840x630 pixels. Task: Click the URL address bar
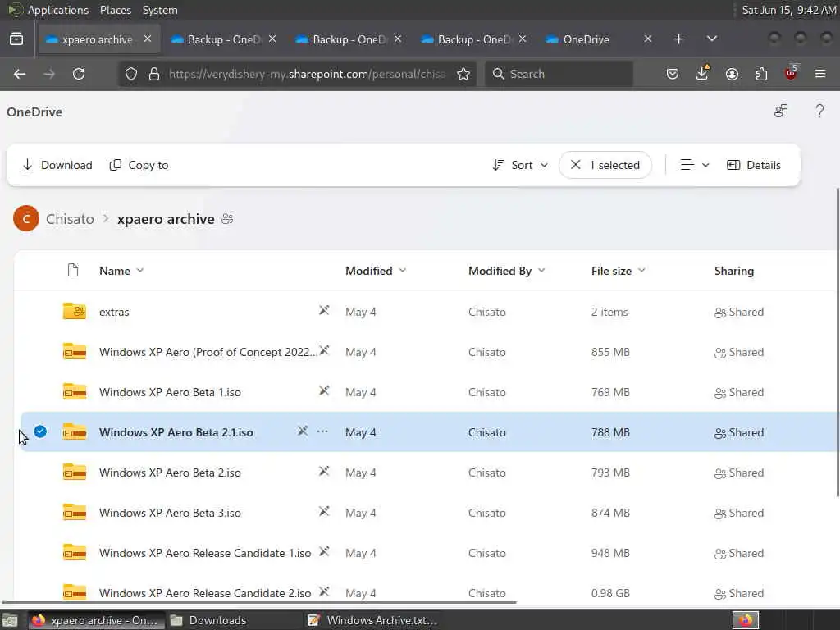pos(307,74)
